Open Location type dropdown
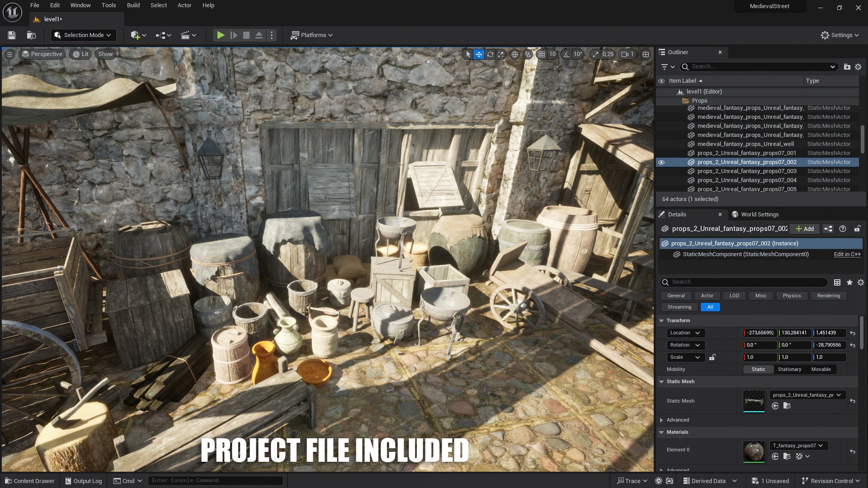The image size is (868, 488). point(685,333)
